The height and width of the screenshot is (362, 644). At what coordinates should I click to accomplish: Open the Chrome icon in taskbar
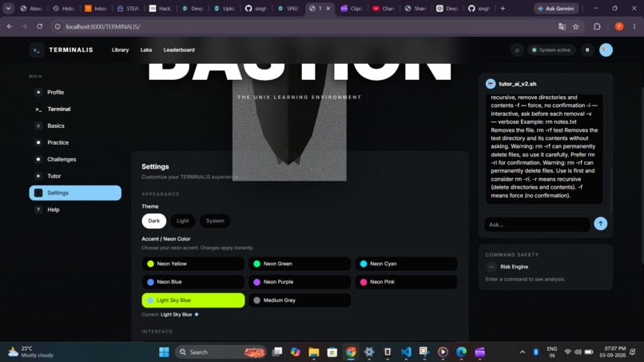(x=351, y=352)
